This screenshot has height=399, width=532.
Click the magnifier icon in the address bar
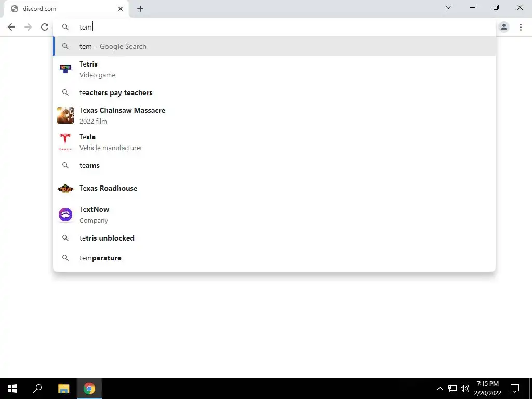65,27
